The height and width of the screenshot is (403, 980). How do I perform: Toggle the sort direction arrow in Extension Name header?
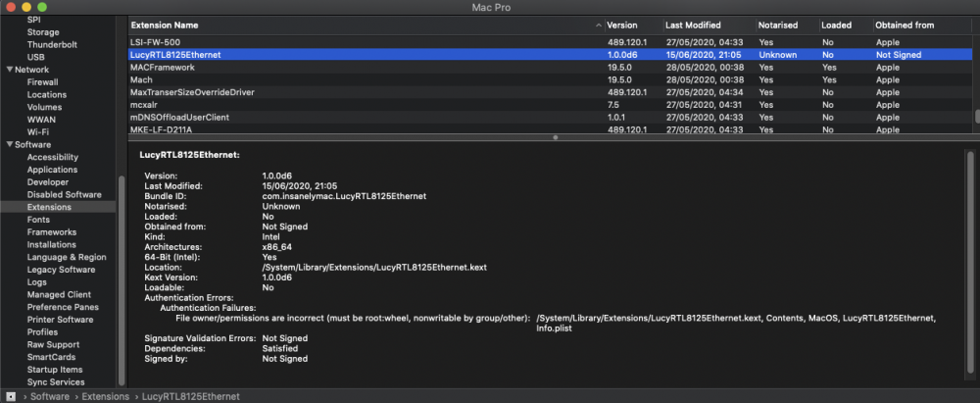click(x=599, y=25)
